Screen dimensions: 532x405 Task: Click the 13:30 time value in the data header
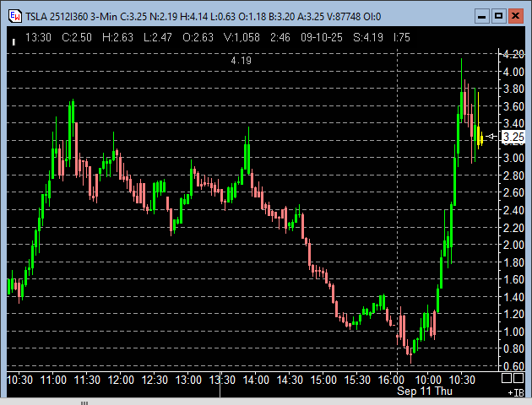38,37
